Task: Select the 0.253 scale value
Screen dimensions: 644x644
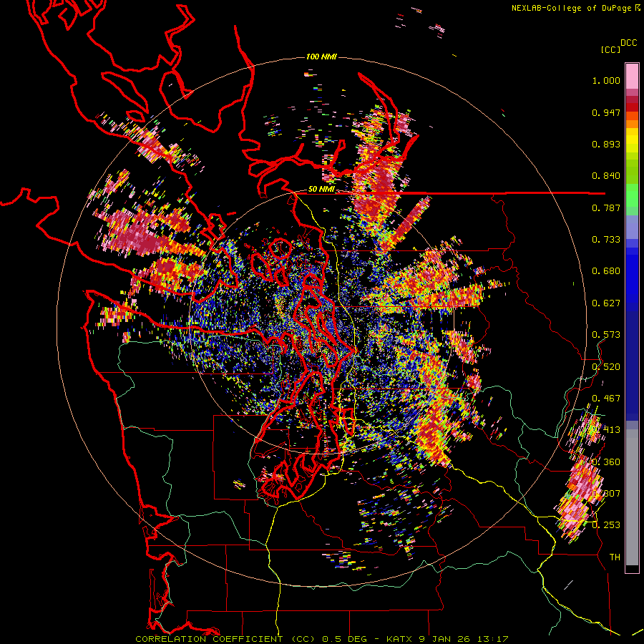Action: [606, 525]
